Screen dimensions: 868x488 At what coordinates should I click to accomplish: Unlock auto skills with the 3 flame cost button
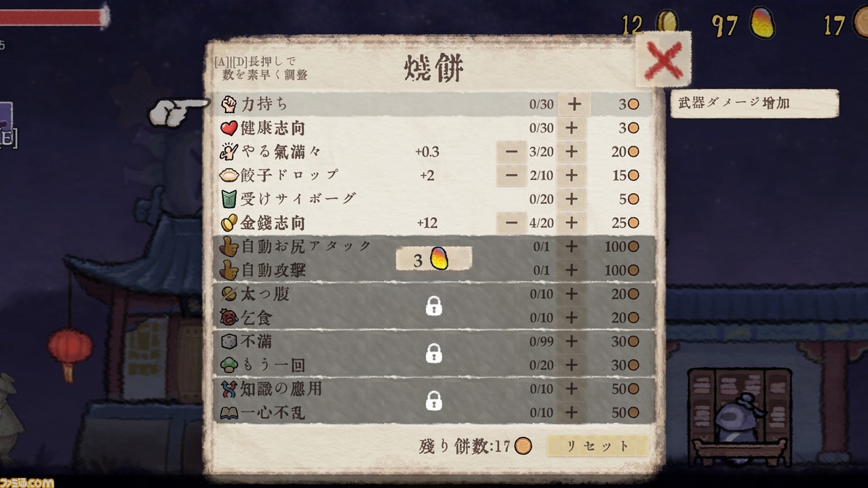434,259
